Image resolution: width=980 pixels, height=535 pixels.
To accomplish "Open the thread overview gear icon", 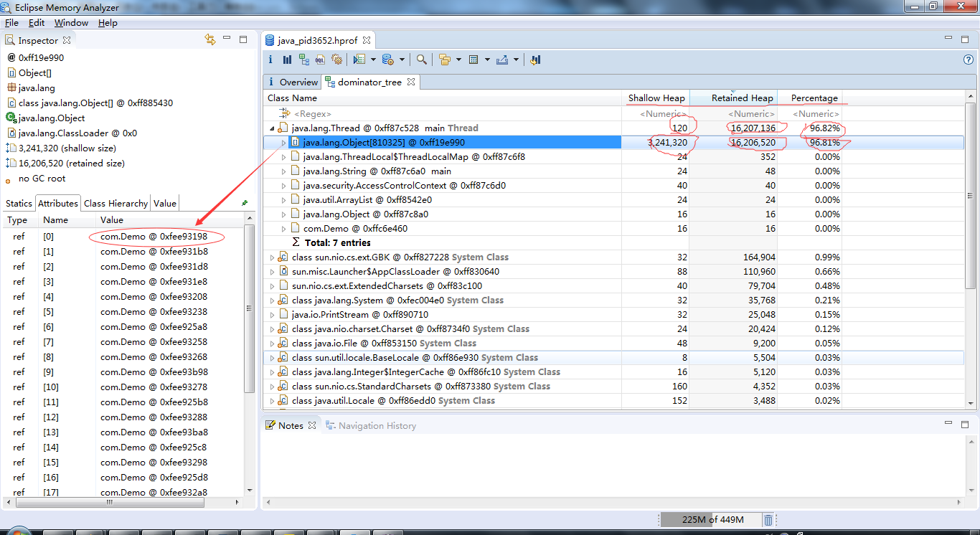I will (x=336, y=60).
